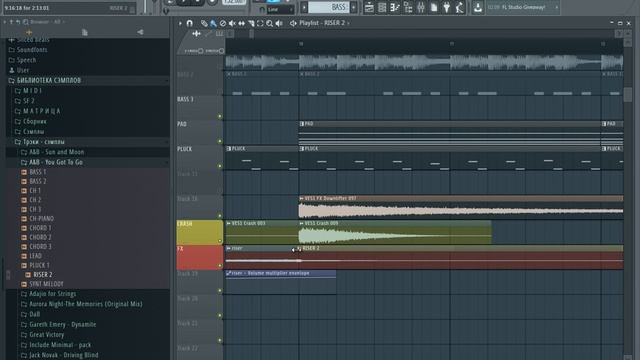
Task: Click the browser search magnifier icon
Action: 26,22
